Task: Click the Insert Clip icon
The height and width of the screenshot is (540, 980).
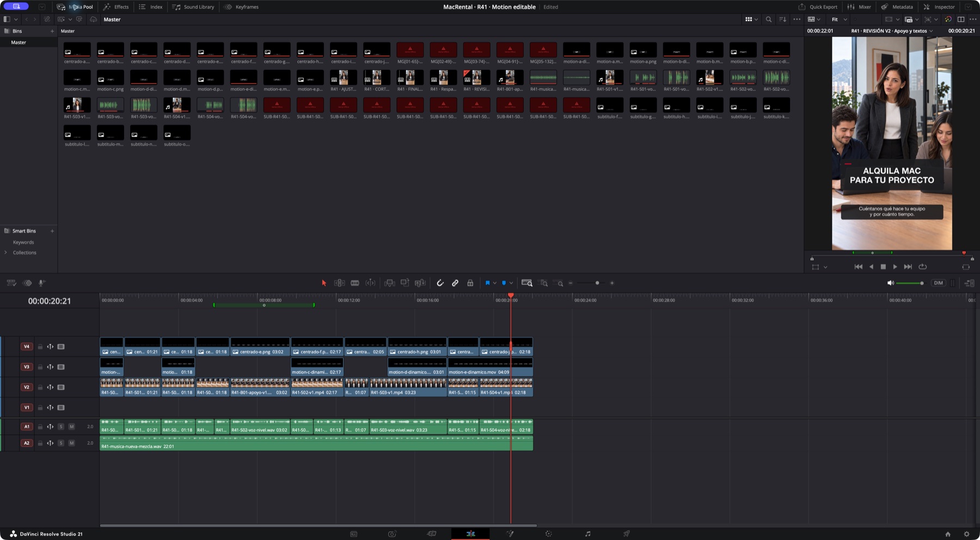Action: tap(389, 283)
